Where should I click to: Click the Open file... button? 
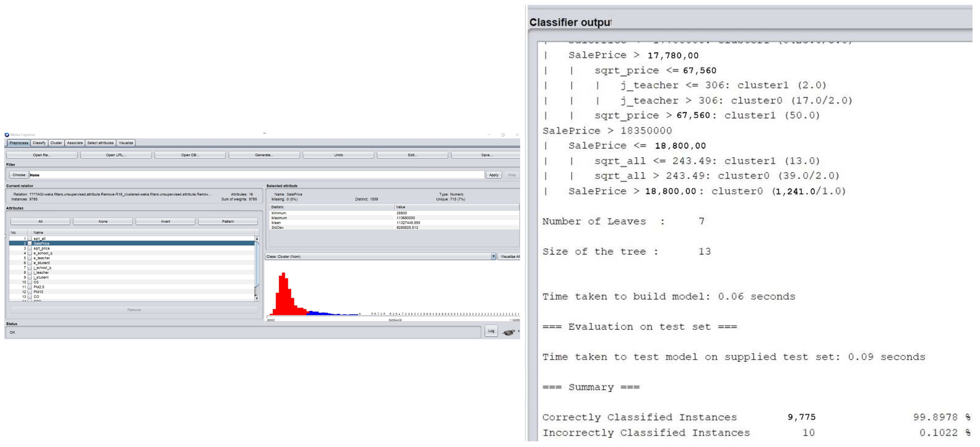[x=41, y=155]
